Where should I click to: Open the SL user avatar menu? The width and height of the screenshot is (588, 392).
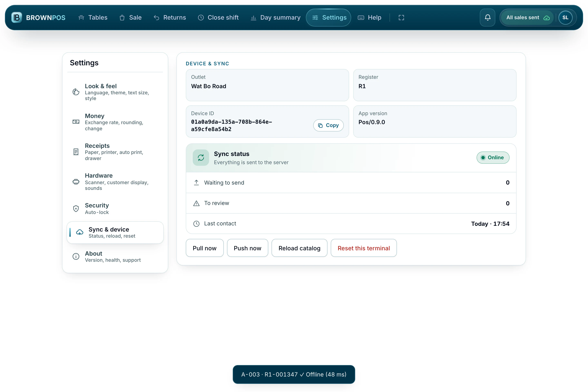pos(565,18)
